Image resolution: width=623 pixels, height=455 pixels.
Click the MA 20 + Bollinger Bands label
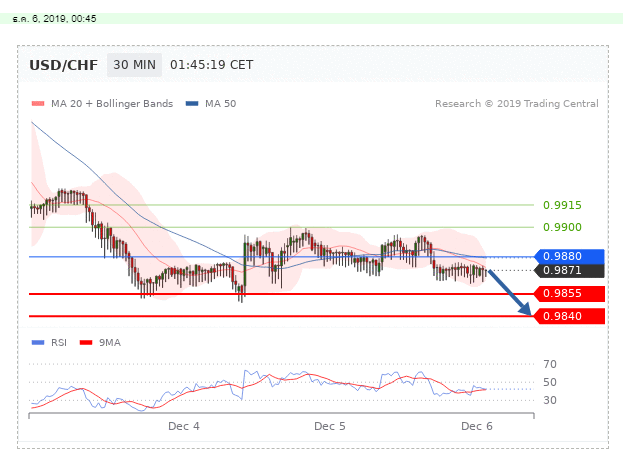pyautogui.click(x=112, y=104)
